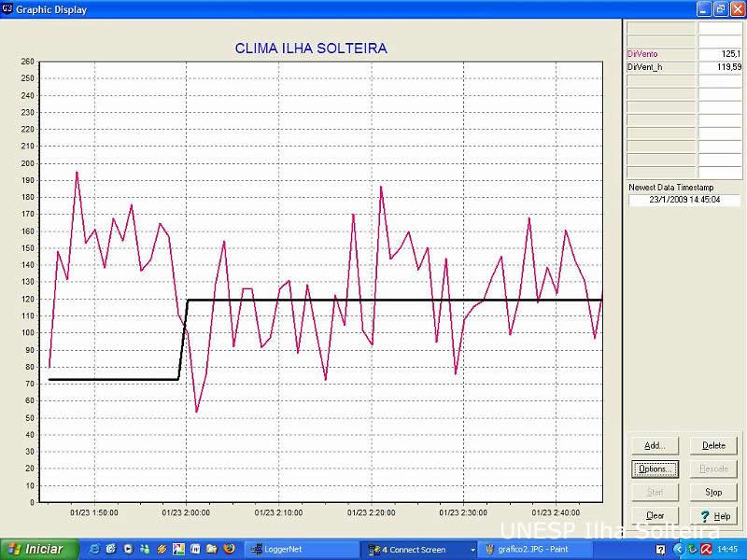Open Help for the graphic display
This screenshot has width=747, height=560.
tap(712, 515)
